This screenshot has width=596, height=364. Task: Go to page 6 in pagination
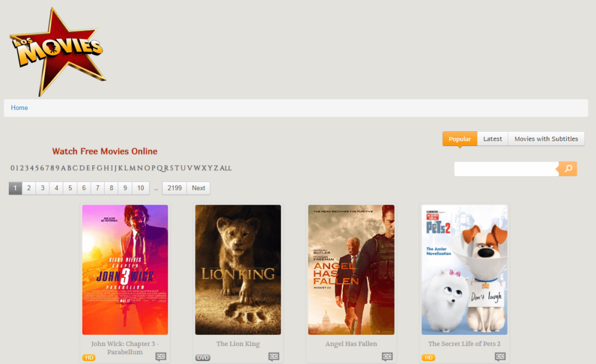[84, 188]
